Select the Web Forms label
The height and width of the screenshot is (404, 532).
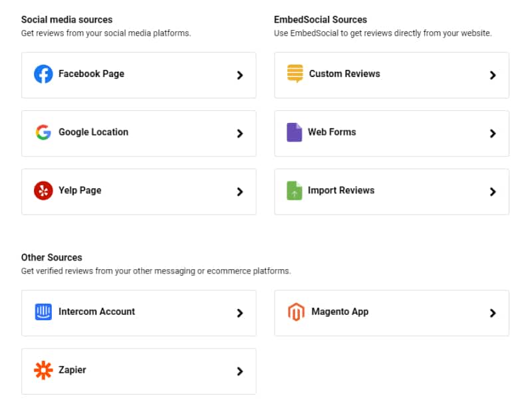pos(332,132)
